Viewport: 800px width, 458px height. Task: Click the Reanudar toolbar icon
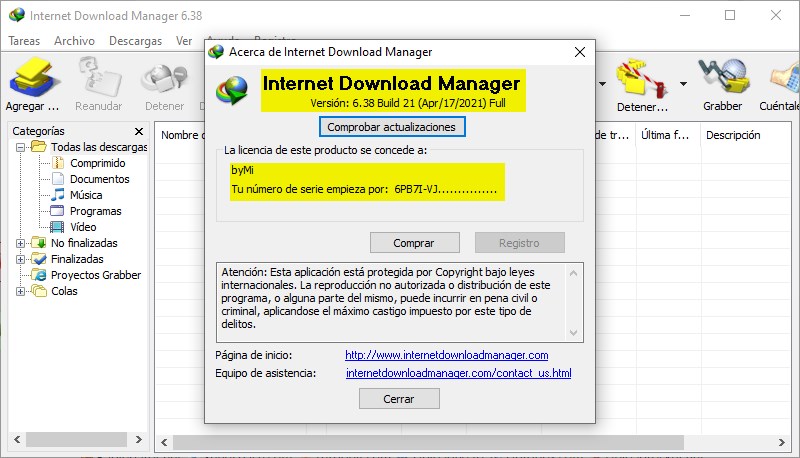pos(99,78)
